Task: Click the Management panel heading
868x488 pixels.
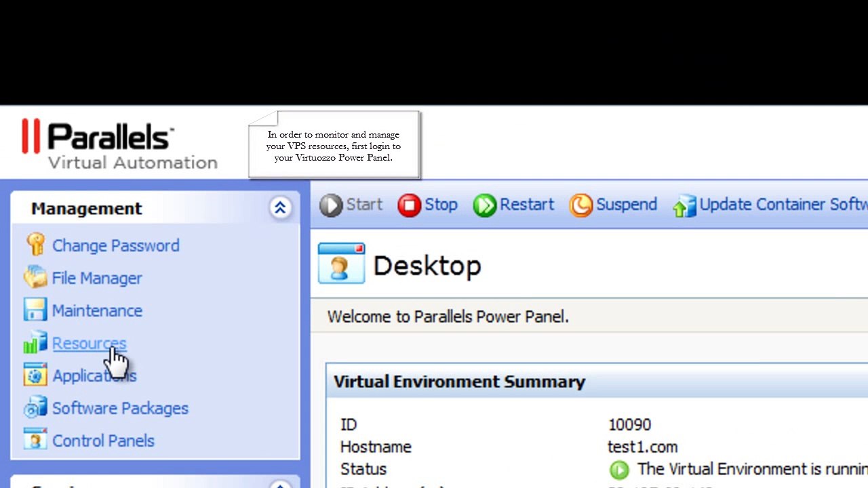Action: 87,208
